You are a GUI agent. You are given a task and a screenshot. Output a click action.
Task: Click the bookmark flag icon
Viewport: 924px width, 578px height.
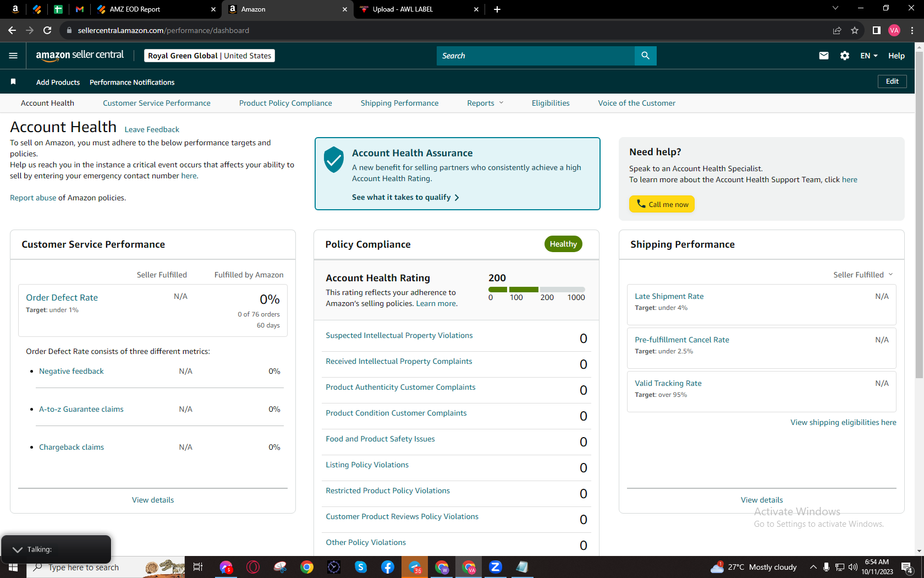click(x=13, y=82)
